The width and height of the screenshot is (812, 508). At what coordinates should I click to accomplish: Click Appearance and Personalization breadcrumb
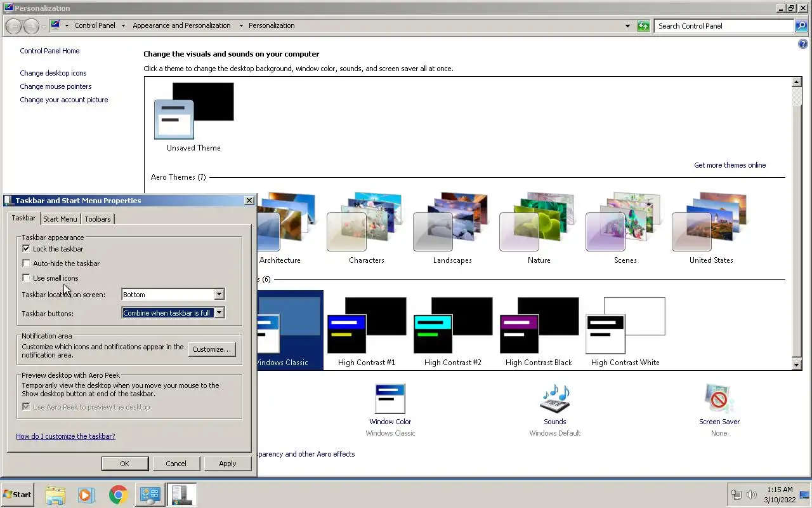click(x=181, y=26)
